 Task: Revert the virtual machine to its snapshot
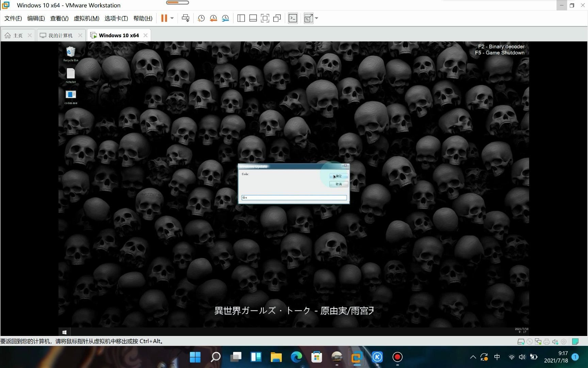213,18
